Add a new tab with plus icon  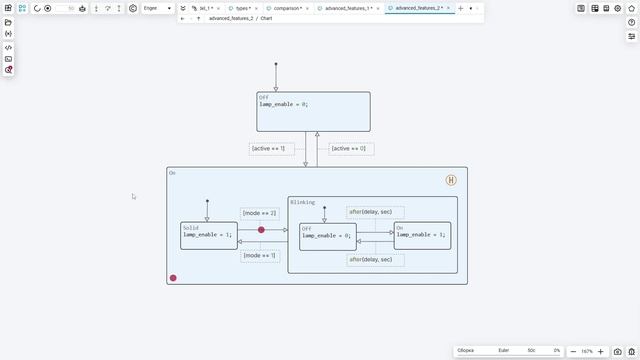click(460, 8)
